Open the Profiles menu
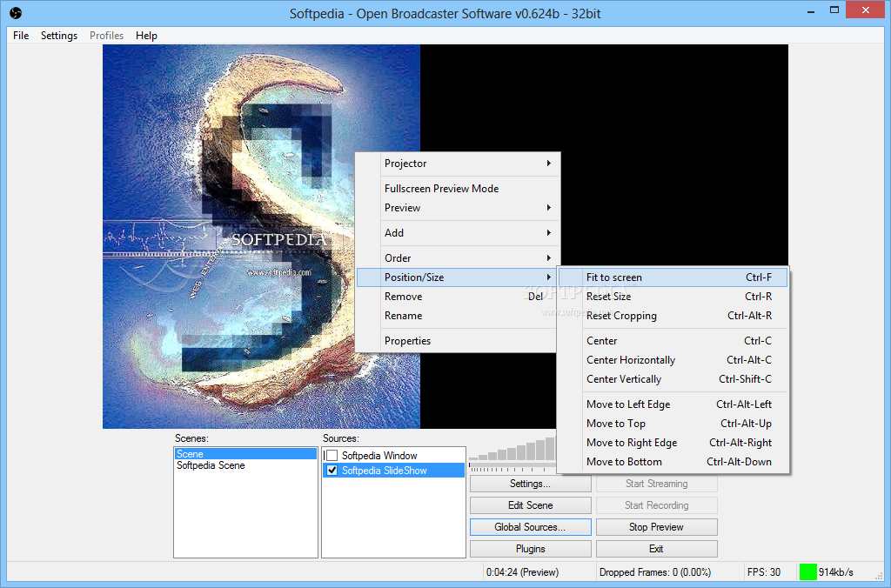Viewport: 891px width, 588px height. [x=106, y=35]
